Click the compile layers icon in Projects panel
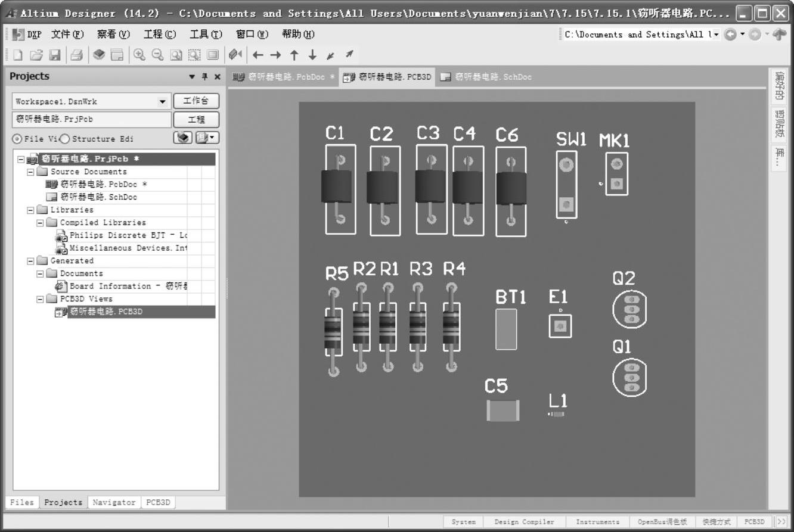Image resolution: width=794 pixels, height=532 pixels. coord(184,138)
